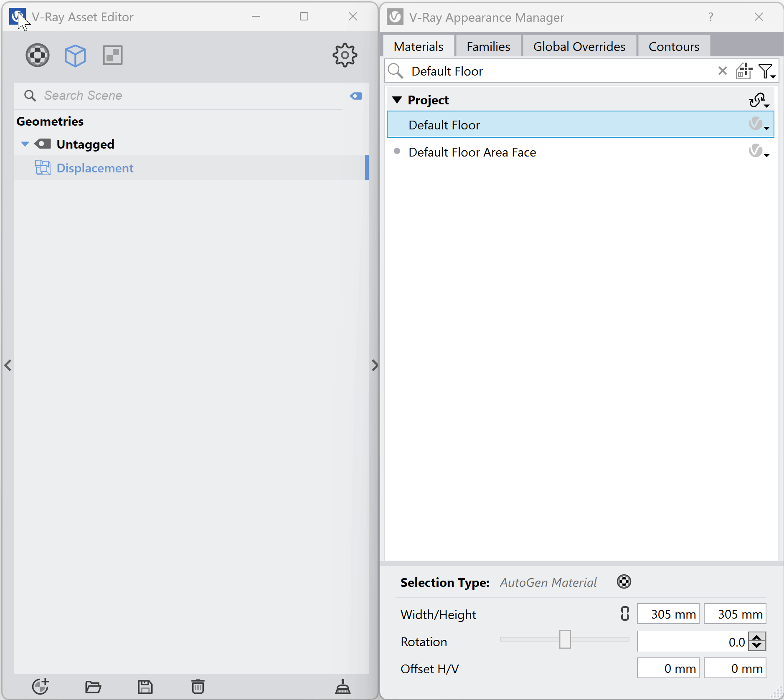This screenshot has height=700, width=784.
Task: Create a new asset with add button
Action: [x=41, y=686]
